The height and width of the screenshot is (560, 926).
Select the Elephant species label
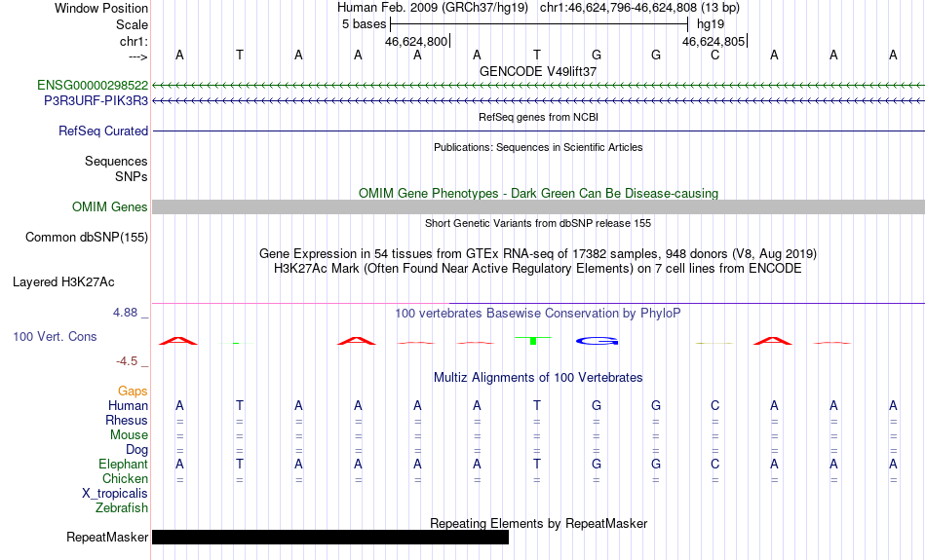(x=123, y=464)
